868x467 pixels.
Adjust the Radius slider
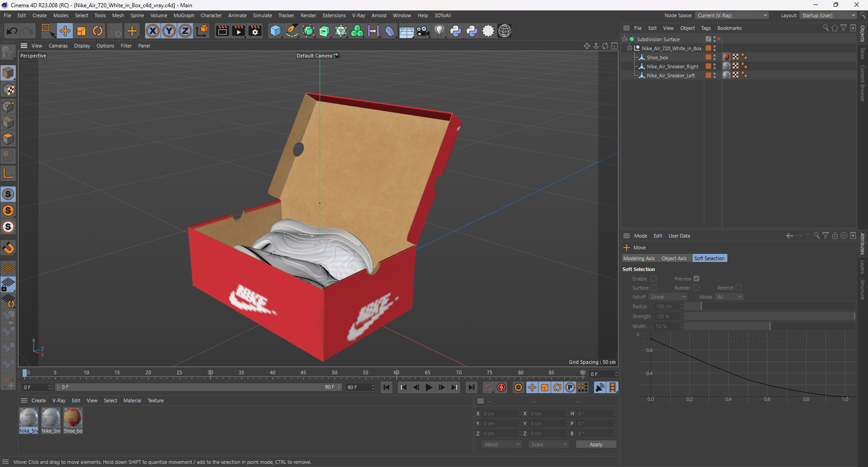(x=769, y=306)
